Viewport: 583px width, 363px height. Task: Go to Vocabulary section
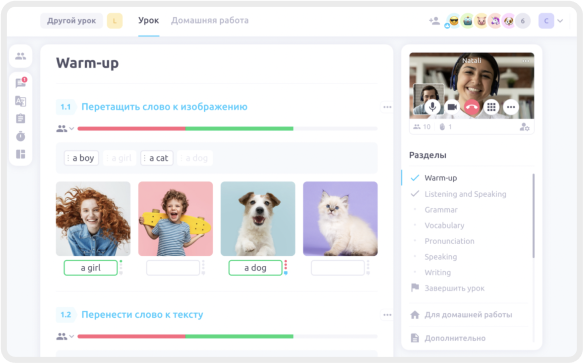[x=444, y=225]
